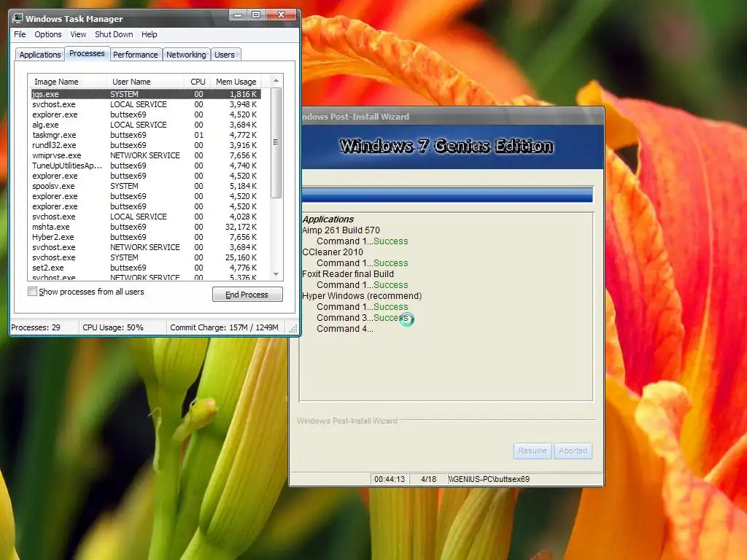Image resolution: width=747 pixels, height=560 pixels.
Task: Sort processes by Mem Usage column
Action: click(236, 82)
